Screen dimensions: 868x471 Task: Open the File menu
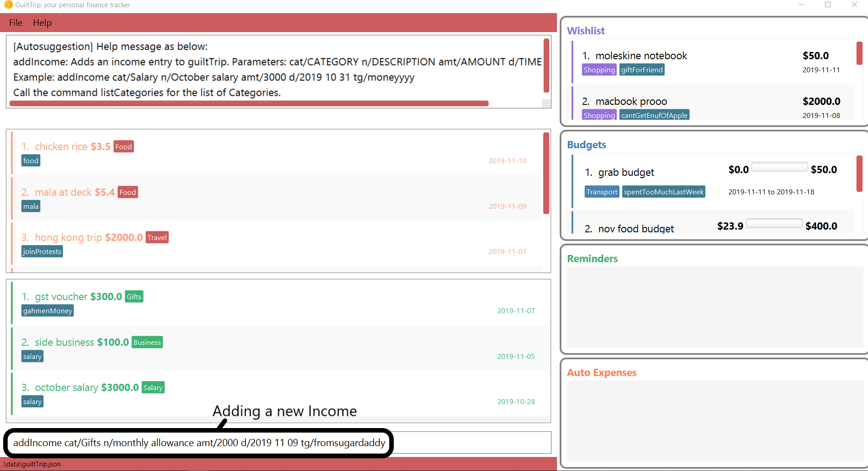15,23
